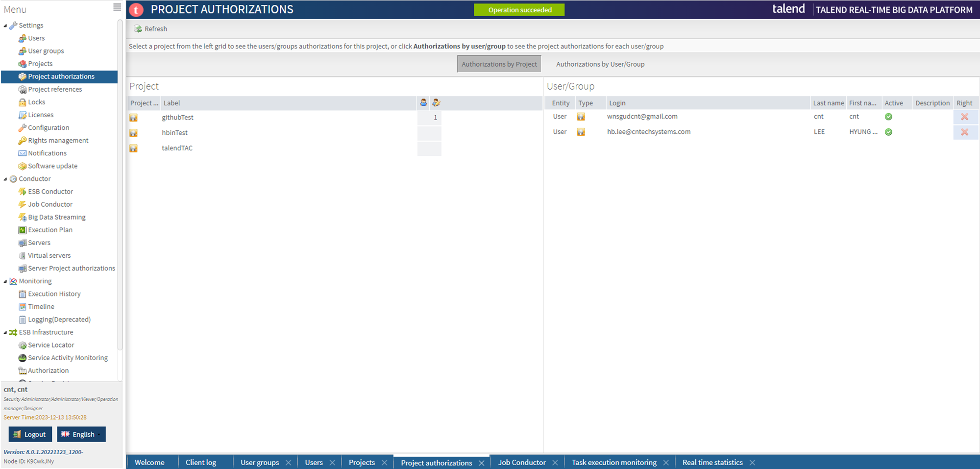The image size is (980, 469).
Task: Select the hb.lee@cntechsystems.com login cell
Action: (649, 132)
